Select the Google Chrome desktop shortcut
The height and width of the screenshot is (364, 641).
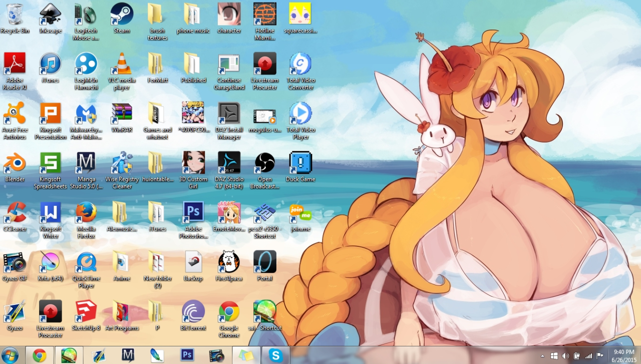click(229, 319)
